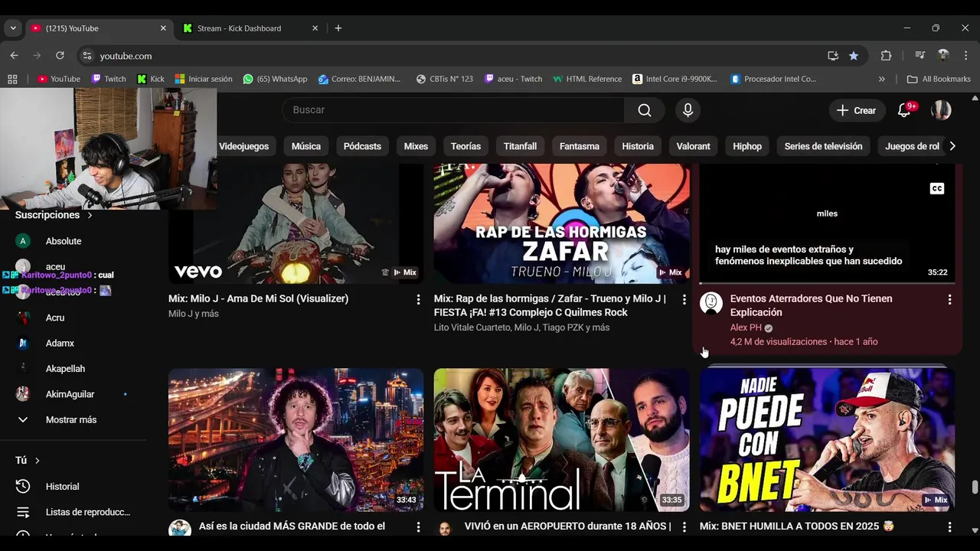Select the Teorías filter chip
Screen dimensions: 980x551
(465, 146)
